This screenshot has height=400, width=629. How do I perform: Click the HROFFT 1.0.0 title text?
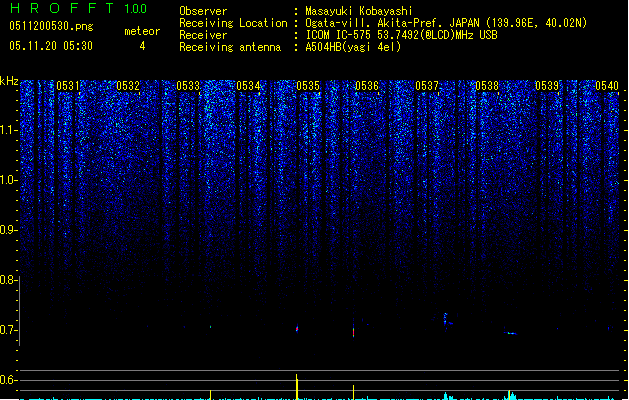(78, 8)
